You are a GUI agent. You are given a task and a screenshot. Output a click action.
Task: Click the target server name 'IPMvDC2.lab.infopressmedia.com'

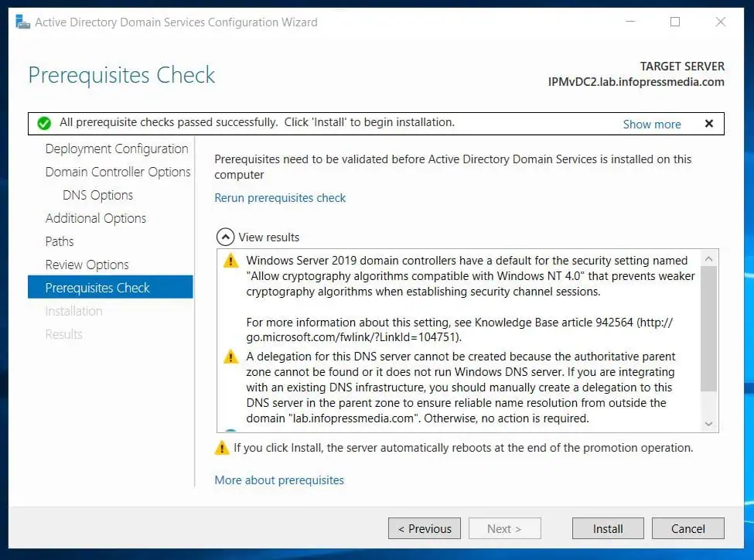pyautogui.click(x=636, y=82)
